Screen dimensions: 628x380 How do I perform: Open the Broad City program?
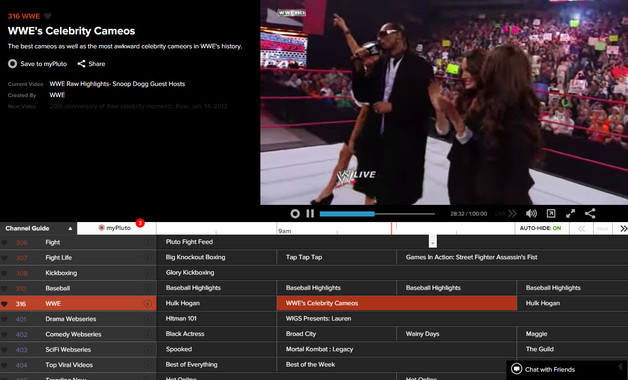point(336,334)
